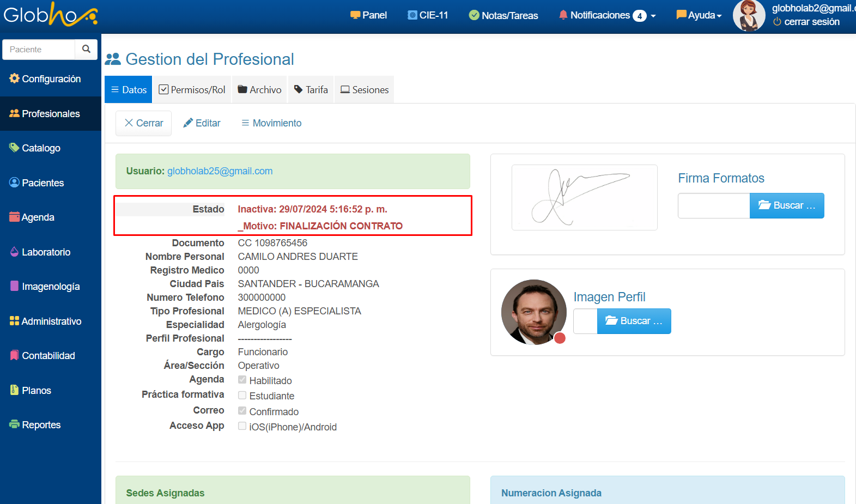The height and width of the screenshot is (504, 856).
Task: Open Configuración gear in sidebar
Action: [45, 79]
